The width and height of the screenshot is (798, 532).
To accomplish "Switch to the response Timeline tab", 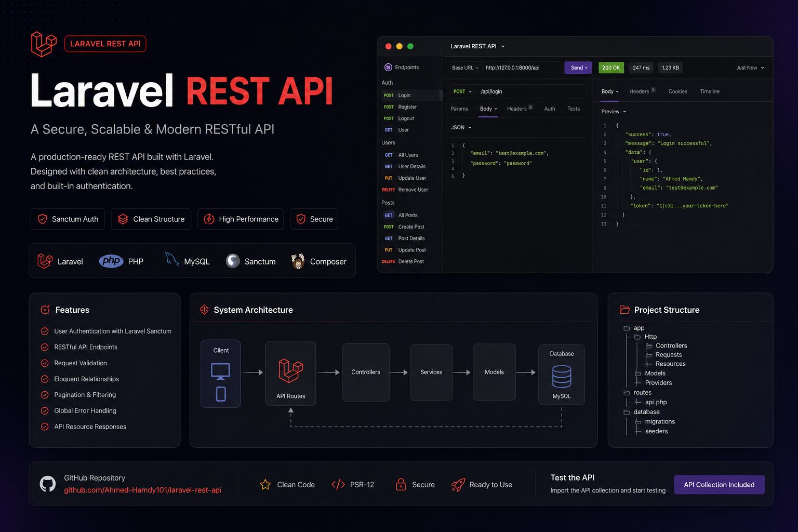I will (x=709, y=91).
